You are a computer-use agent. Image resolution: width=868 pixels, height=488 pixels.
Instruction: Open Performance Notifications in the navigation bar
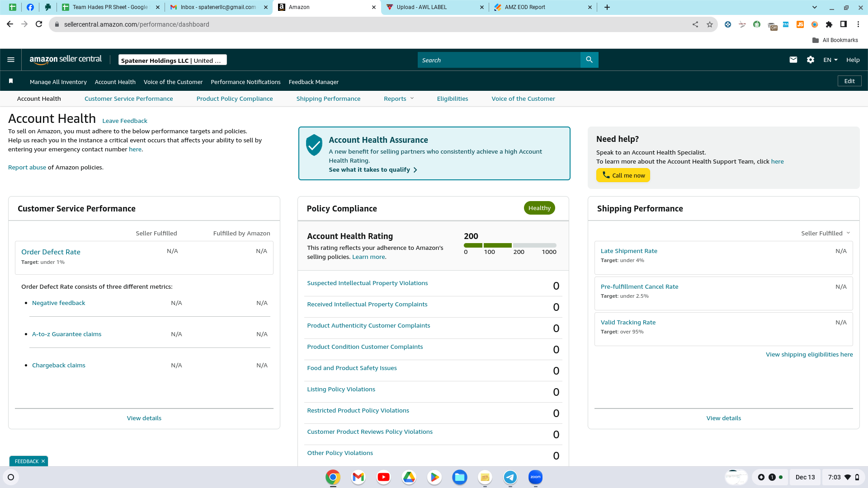(245, 82)
